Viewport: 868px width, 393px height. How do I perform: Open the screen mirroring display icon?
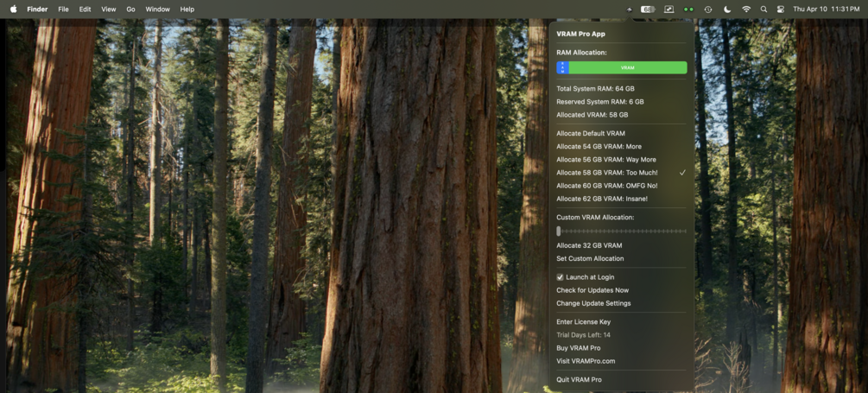(669, 10)
